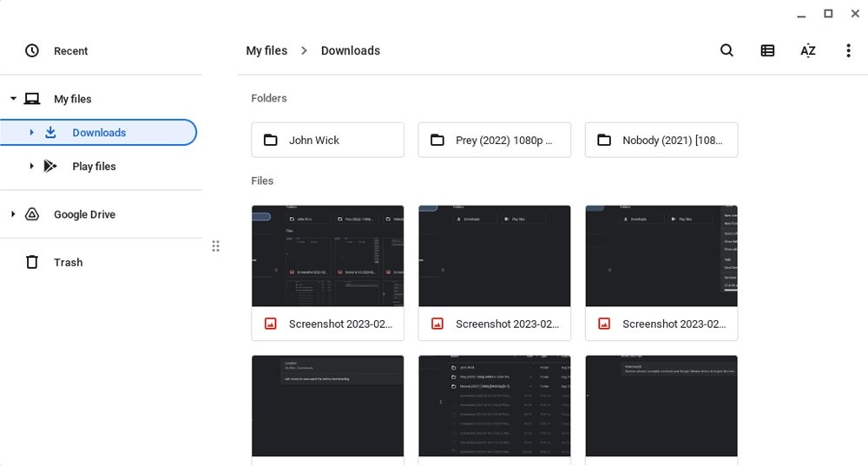Click image icon of third Screenshot file
868x465 pixels.
tap(604, 324)
